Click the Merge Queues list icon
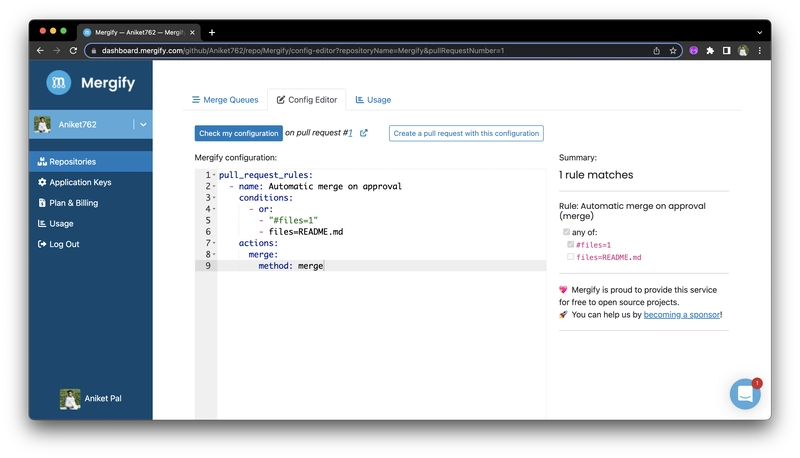Viewport: 800px width, 458px height. click(196, 100)
